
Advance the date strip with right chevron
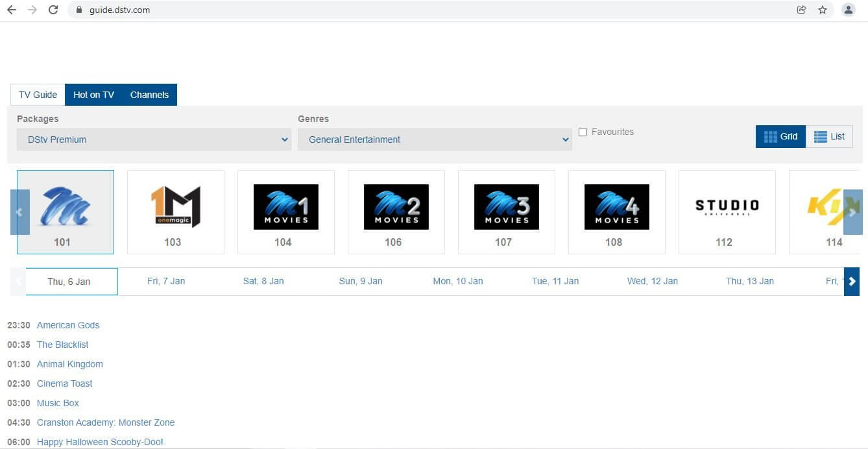pyautogui.click(x=852, y=282)
